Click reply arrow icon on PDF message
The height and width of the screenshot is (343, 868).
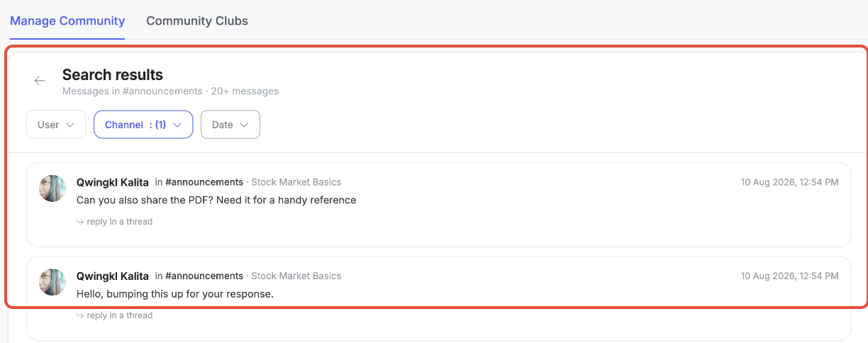point(80,222)
